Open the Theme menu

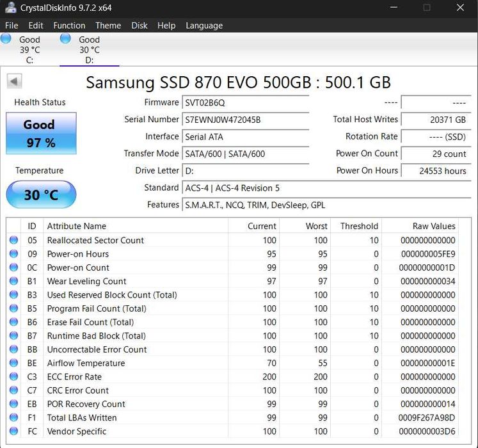point(108,26)
